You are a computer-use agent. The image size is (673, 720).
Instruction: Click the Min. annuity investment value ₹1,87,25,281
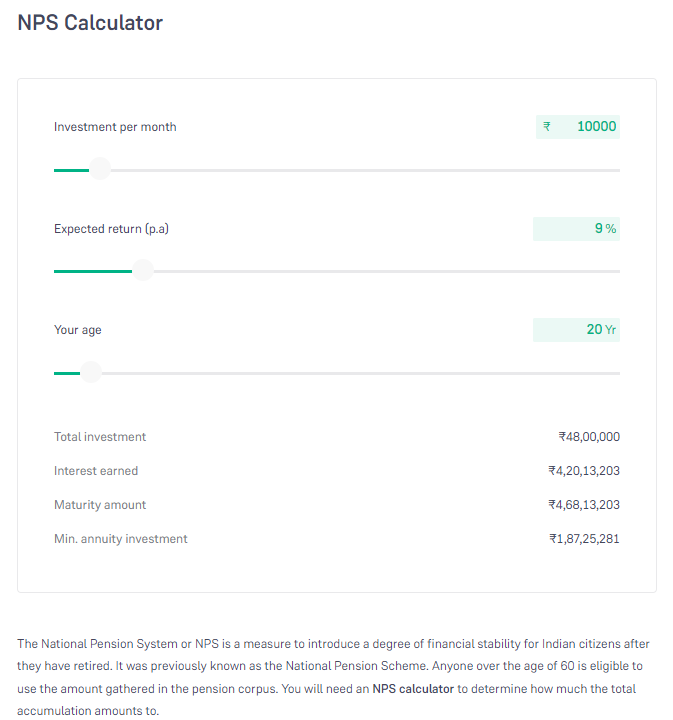point(584,539)
